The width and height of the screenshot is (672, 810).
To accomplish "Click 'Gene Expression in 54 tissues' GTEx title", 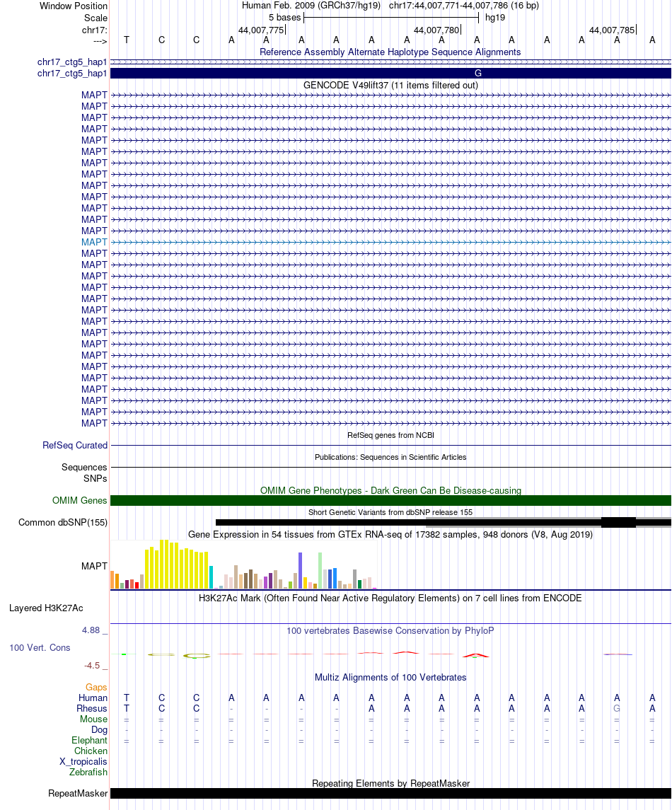I will (390, 535).
